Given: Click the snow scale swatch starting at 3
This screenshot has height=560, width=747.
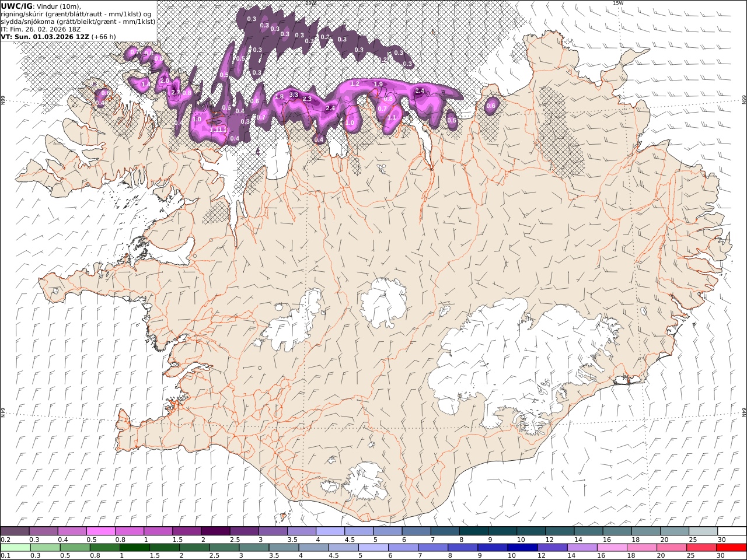Looking at the screenshot, I should pyautogui.click(x=273, y=531).
